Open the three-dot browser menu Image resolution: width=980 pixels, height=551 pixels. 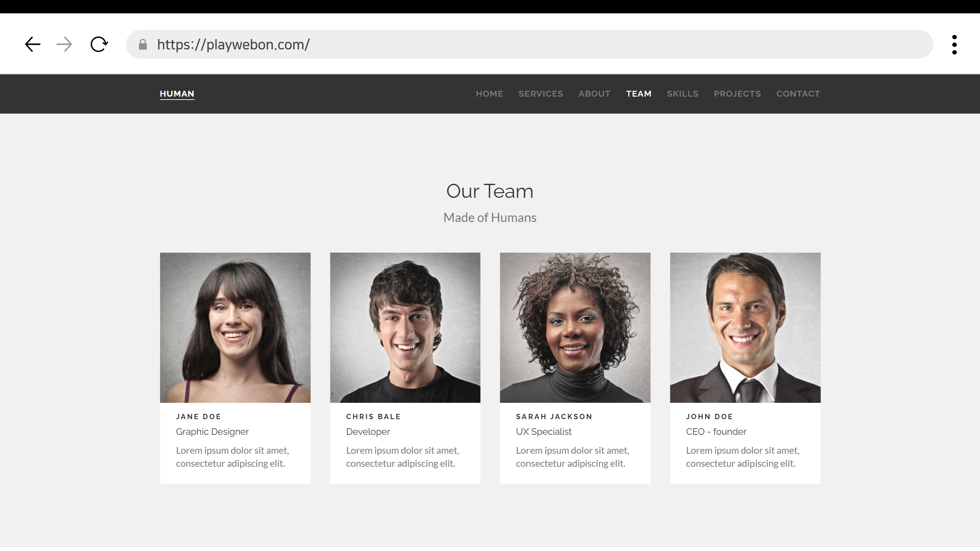954,45
